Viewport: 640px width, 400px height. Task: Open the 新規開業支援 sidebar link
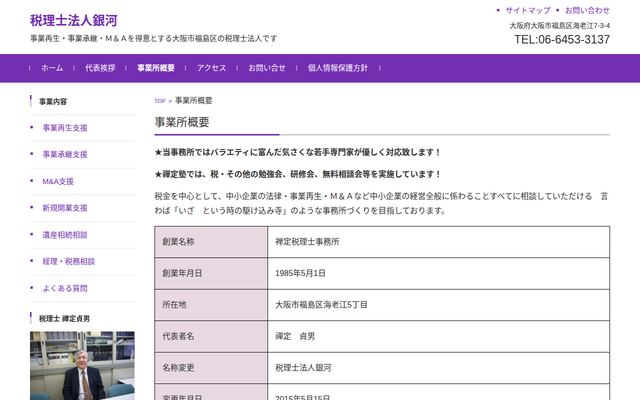pos(65,208)
